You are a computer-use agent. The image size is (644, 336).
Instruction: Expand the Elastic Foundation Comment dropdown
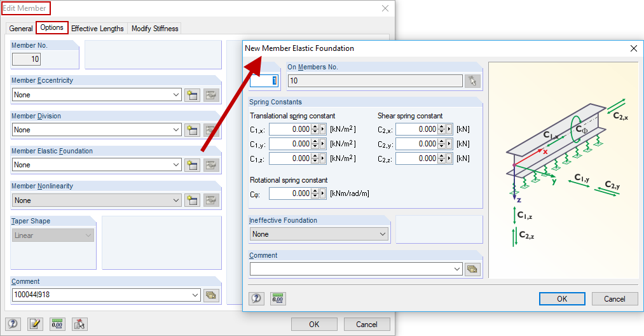[x=457, y=269]
